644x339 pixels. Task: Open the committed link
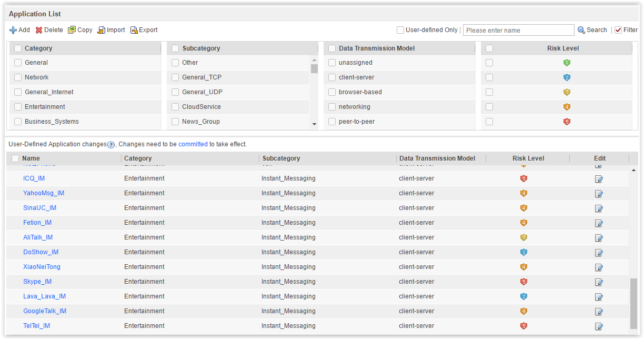(x=193, y=144)
